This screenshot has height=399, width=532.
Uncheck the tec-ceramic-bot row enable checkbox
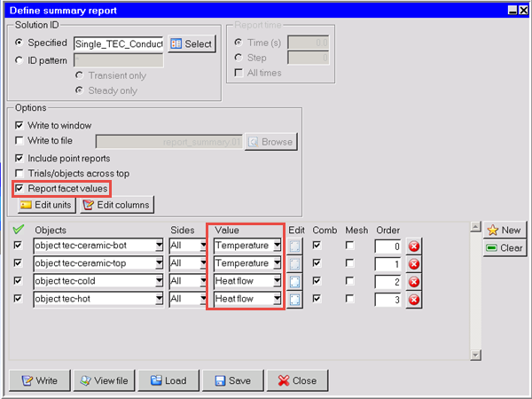(x=18, y=245)
